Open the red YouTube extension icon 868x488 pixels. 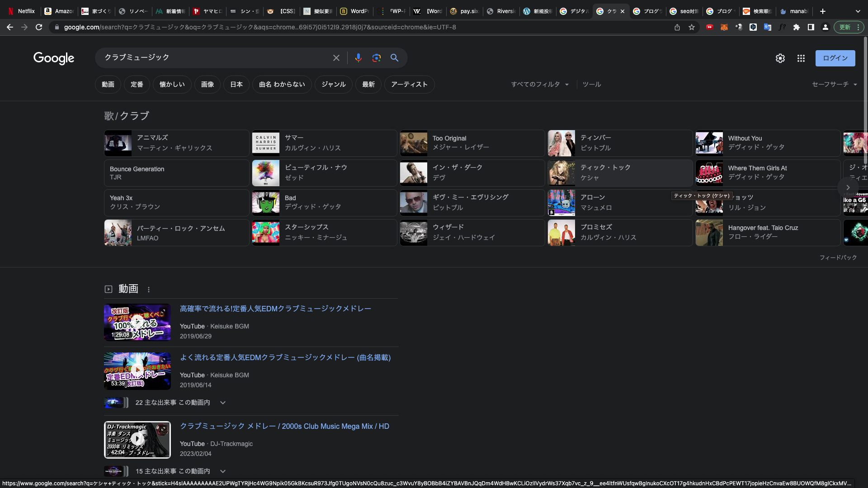pyautogui.click(x=710, y=27)
